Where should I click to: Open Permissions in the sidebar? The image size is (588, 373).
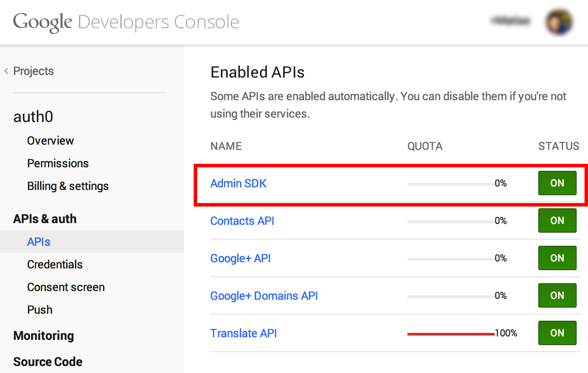(58, 163)
